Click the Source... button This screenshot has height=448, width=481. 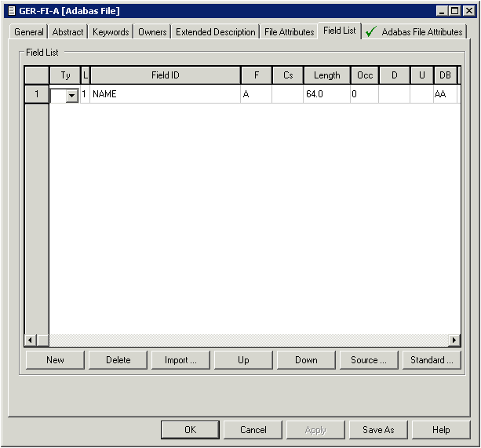pyautogui.click(x=369, y=360)
